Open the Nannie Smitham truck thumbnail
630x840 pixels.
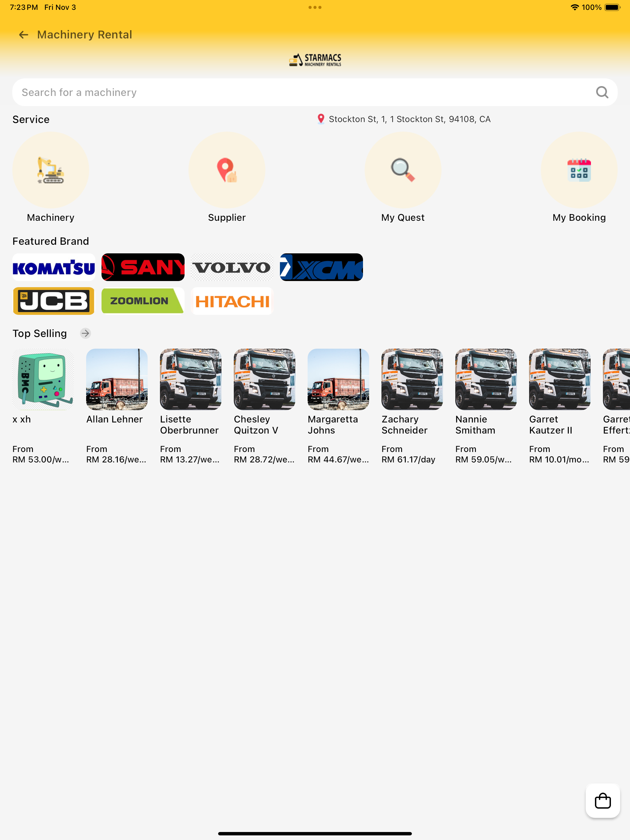[x=486, y=379]
